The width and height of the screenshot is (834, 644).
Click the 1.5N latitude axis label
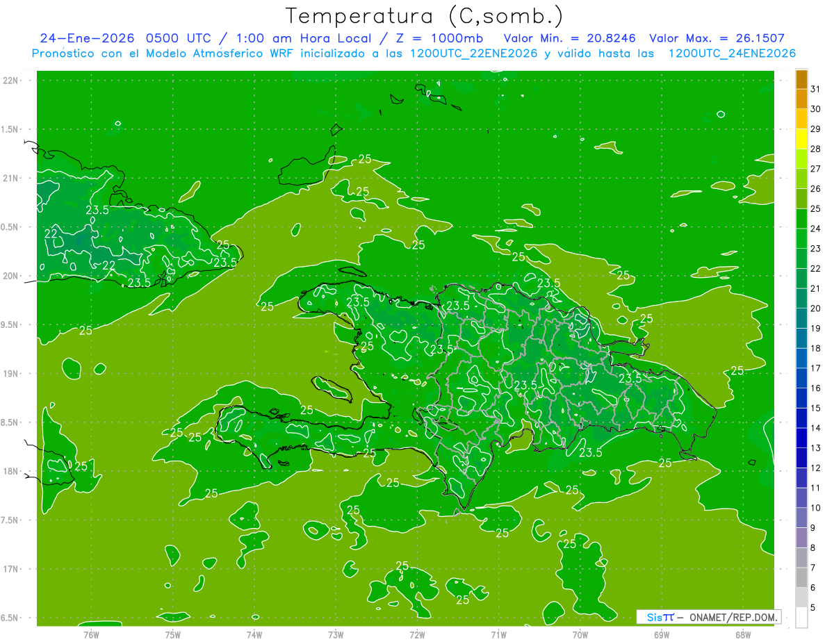pos(10,130)
